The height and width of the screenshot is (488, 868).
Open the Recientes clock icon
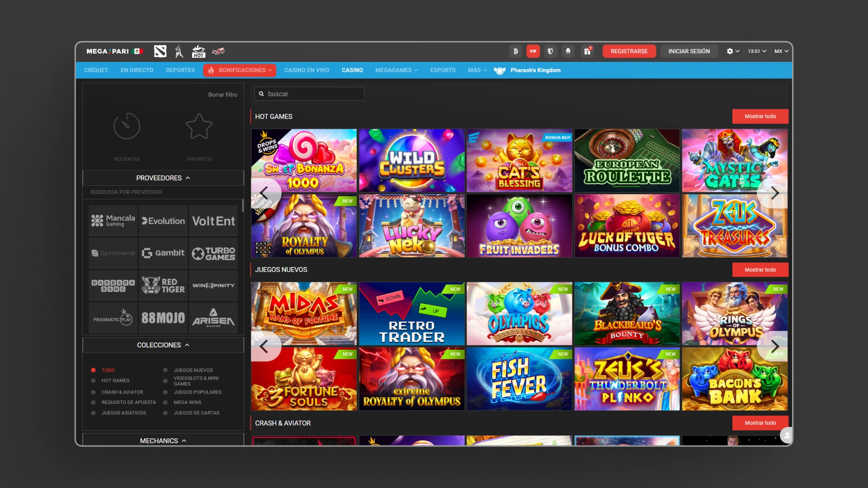click(x=127, y=126)
